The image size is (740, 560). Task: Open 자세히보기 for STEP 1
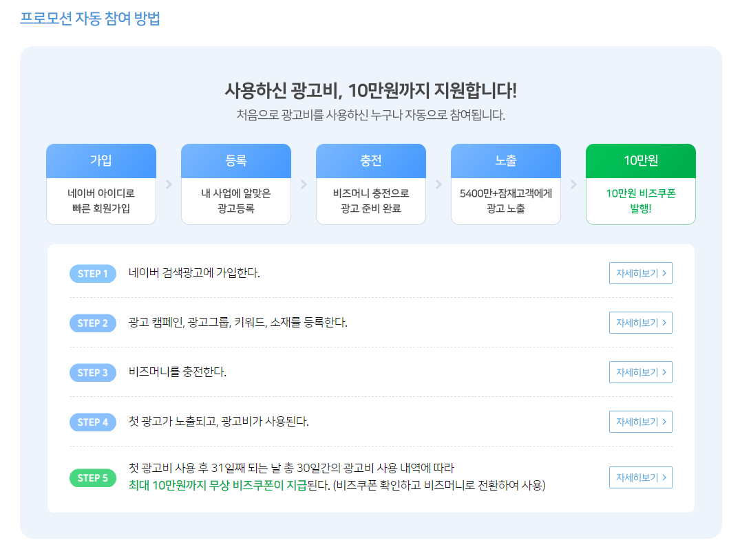[x=640, y=273]
